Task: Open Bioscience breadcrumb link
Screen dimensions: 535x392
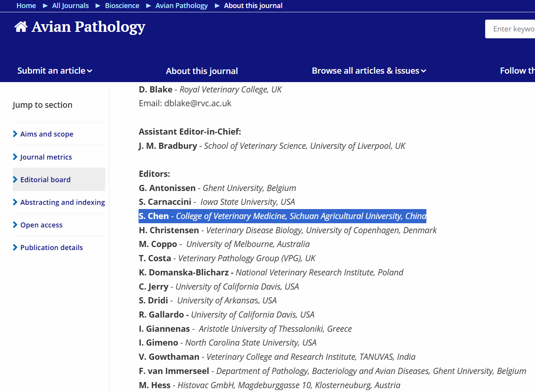Action: pos(122,6)
